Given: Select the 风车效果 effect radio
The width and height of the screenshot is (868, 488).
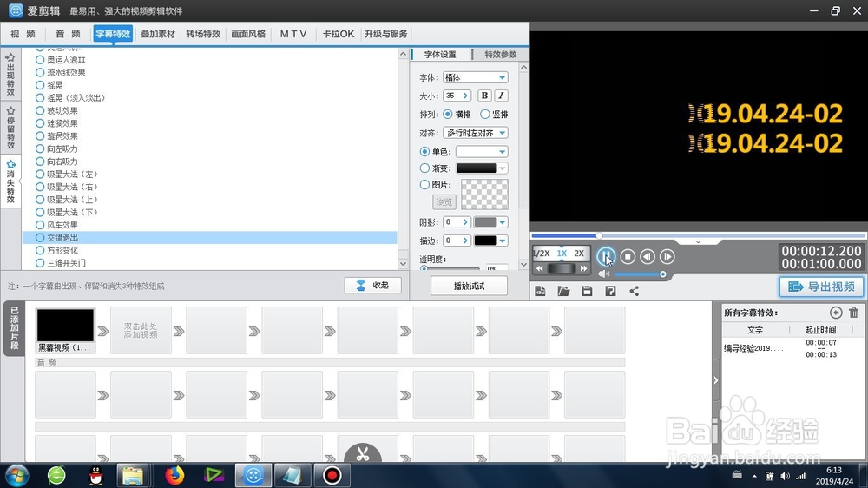Looking at the screenshot, I should [40, 225].
